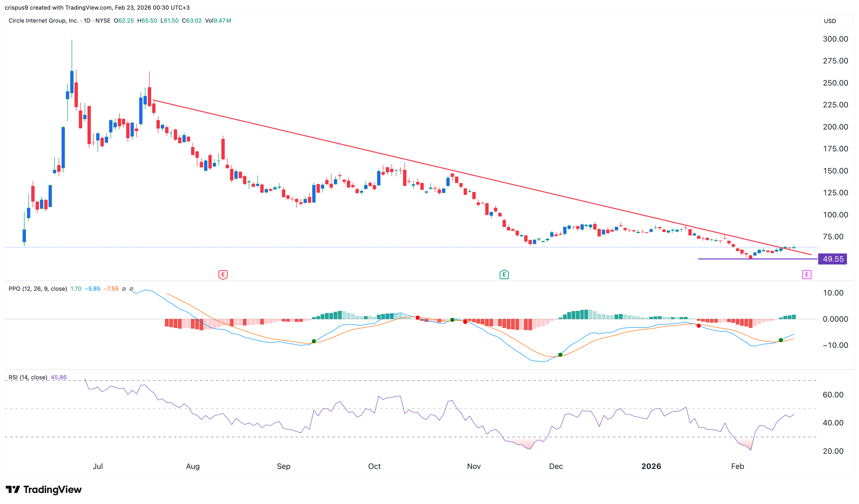Select the green crossover dot on PPO in December
The image size is (859, 504).
tap(560, 355)
